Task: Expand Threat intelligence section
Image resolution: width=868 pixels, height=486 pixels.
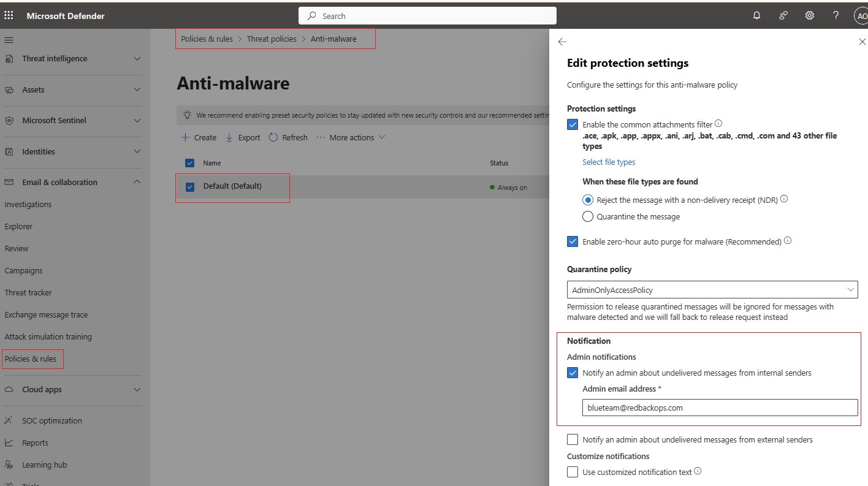Action: coord(137,59)
